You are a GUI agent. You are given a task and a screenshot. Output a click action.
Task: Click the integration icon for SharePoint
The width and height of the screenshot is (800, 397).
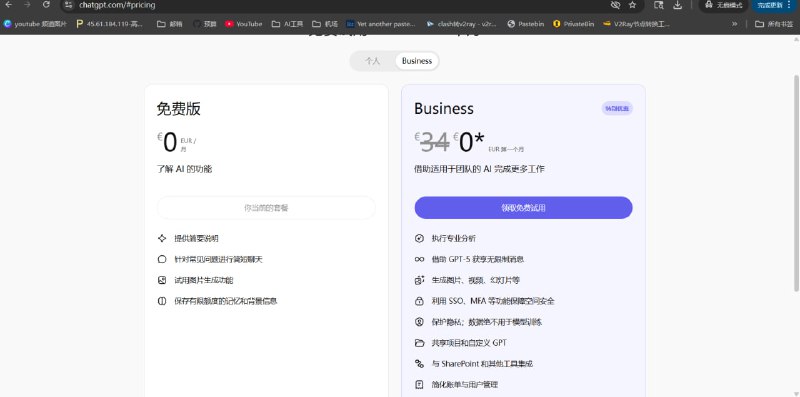click(419, 364)
